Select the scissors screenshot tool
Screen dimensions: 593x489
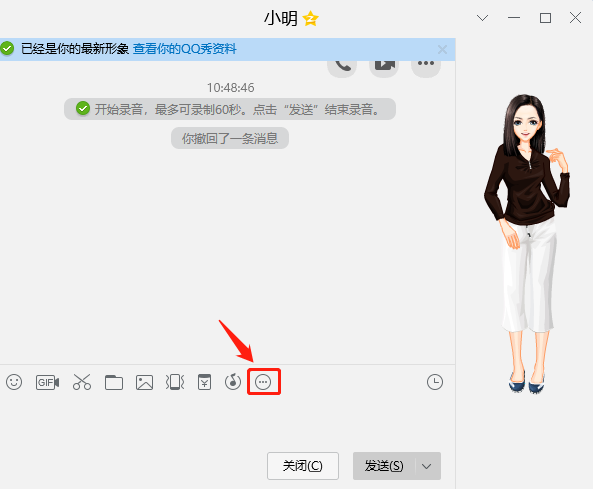click(x=82, y=382)
